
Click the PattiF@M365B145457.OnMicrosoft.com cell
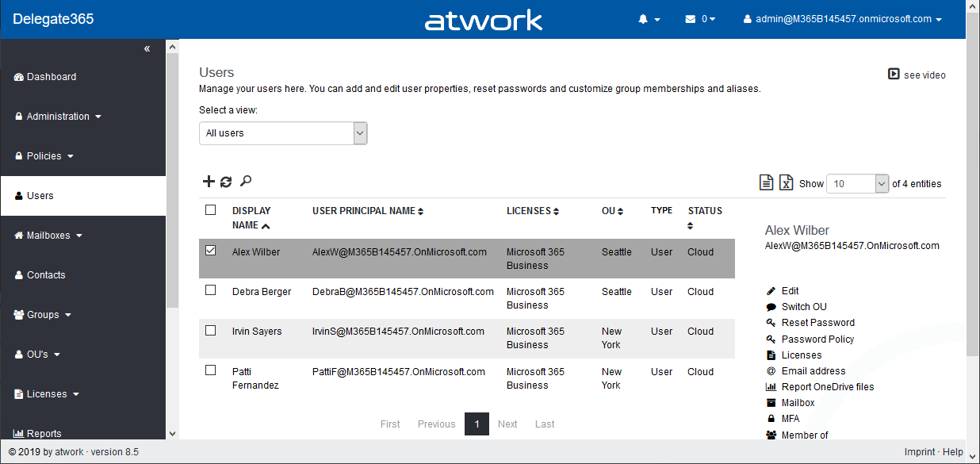click(399, 372)
